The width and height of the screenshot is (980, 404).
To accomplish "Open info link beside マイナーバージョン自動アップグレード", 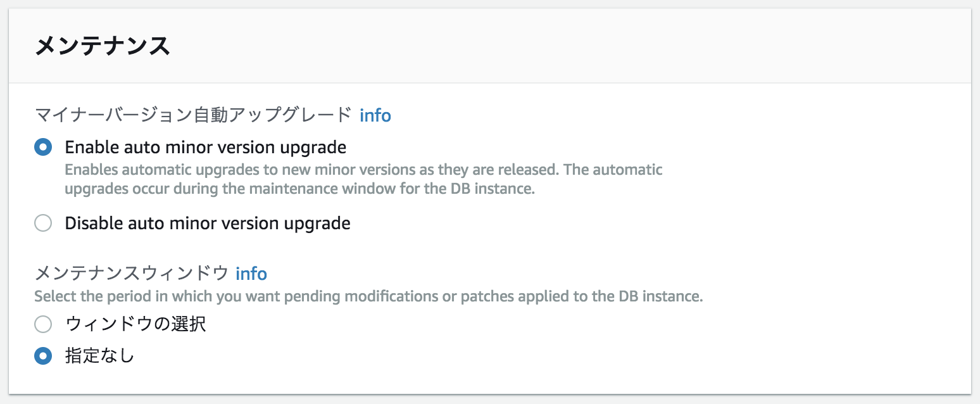I will coord(375,115).
